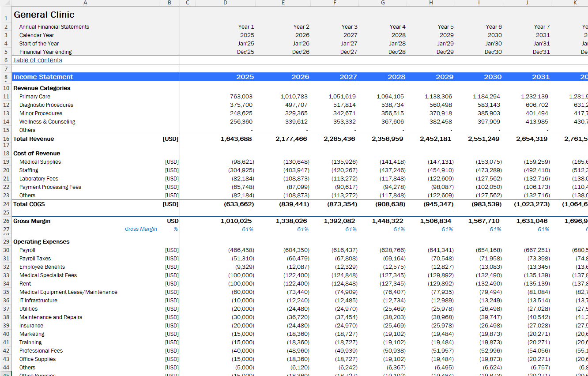Click the Income Statement header cell

(x=43, y=77)
